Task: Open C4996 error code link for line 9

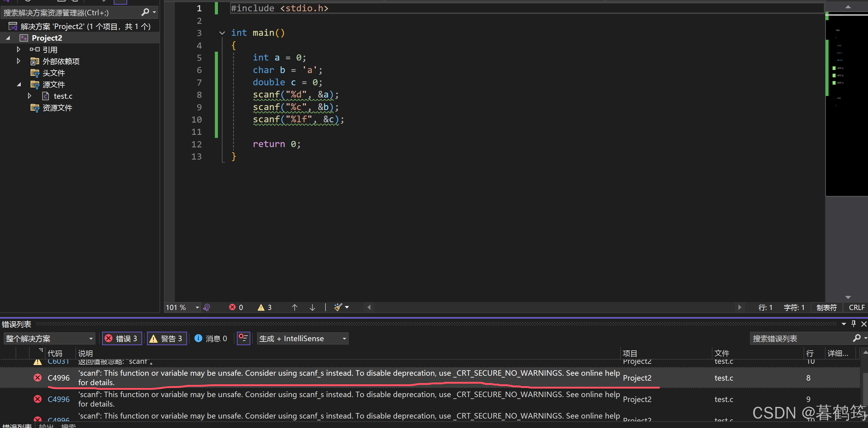Action: [x=58, y=399]
